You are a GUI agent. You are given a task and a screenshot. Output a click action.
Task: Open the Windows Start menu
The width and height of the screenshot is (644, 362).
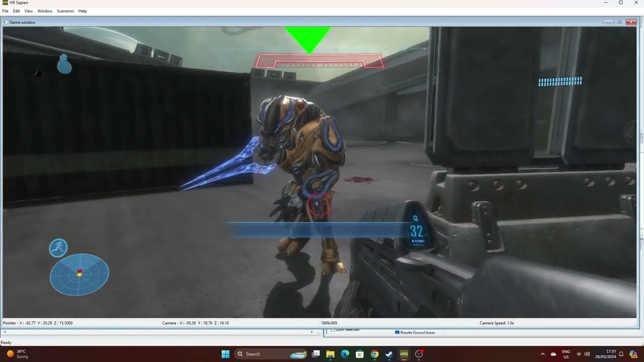[x=225, y=354]
